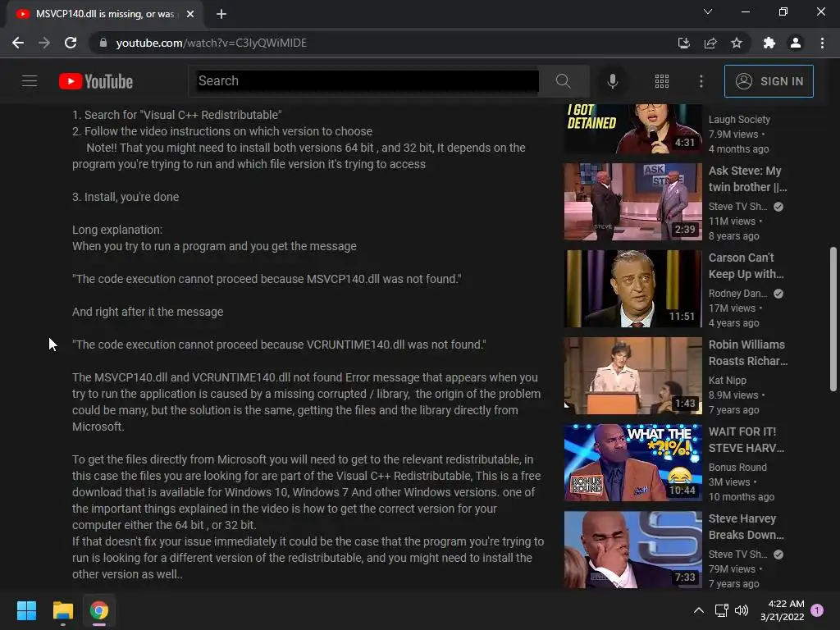Open the YouTube apps grid
The width and height of the screenshot is (840, 630).
(662, 81)
